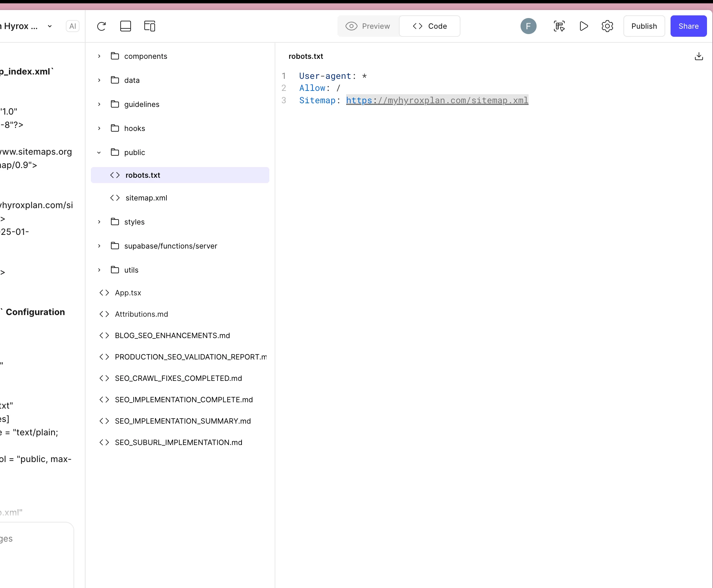Click the refresh icon in toolbar

tap(101, 26)
